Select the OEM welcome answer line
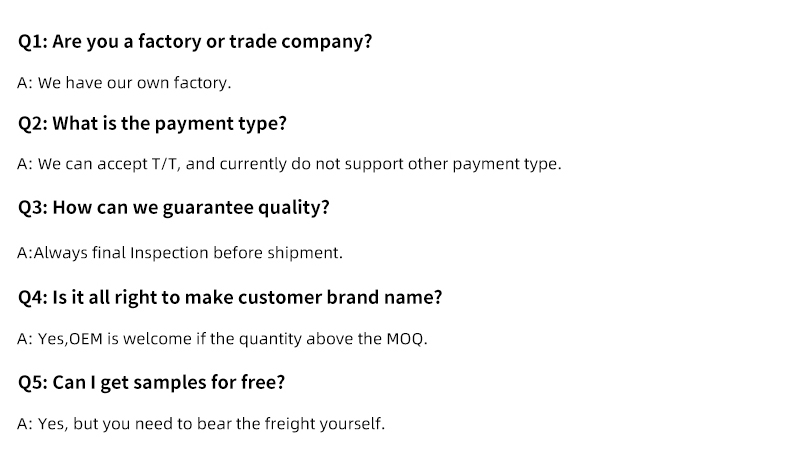The width and height of the screenshot is (790, 462). 222,339
